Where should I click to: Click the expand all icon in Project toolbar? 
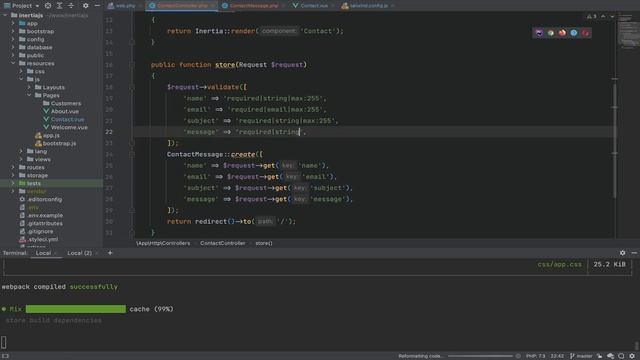point(59,6)
